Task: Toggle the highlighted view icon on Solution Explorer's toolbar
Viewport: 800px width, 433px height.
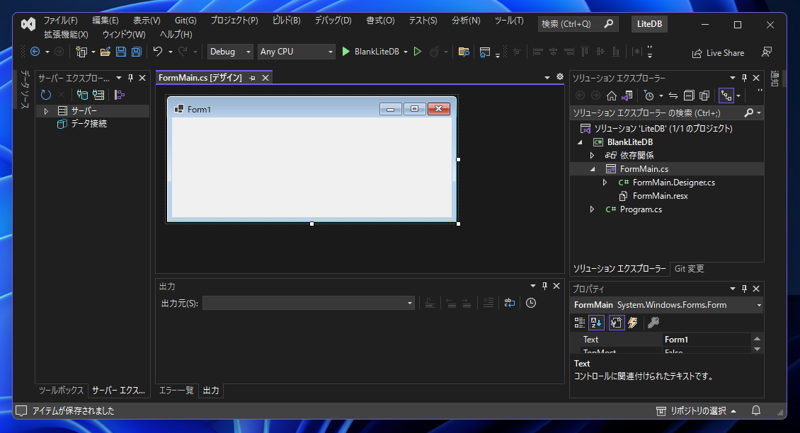Action: (x=726, y=95)
